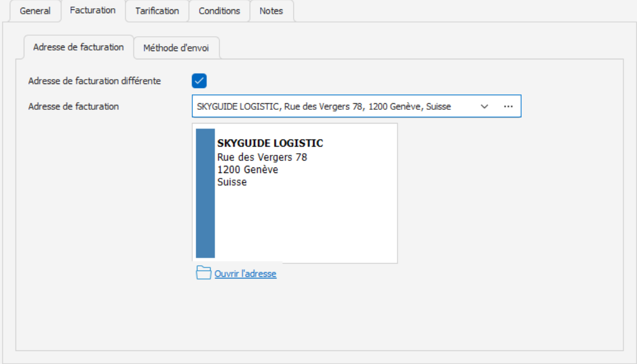Uncheck Adresse de facturation différente checkbox
This screenshot has height=364, width=637.
coord(199,81)
